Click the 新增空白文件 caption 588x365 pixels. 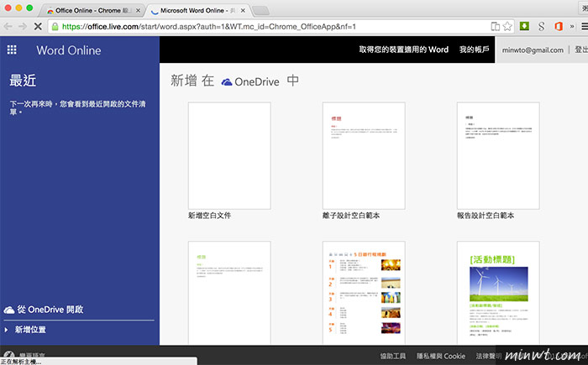click(210, 216)
